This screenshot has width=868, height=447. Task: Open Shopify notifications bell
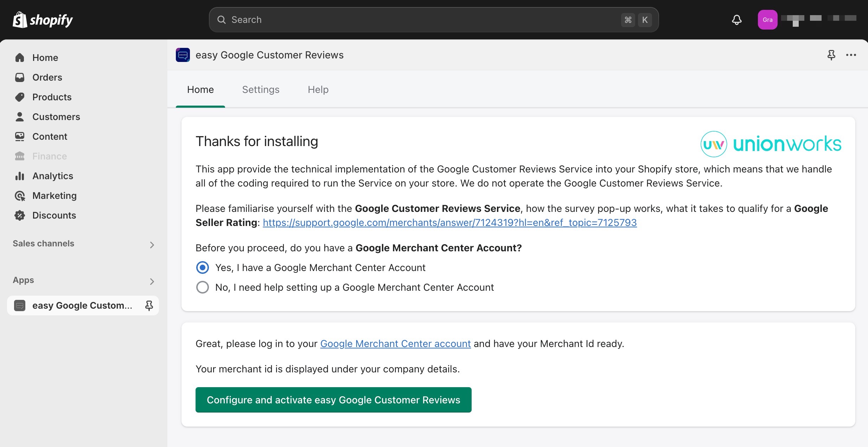[x=736, y=20]
